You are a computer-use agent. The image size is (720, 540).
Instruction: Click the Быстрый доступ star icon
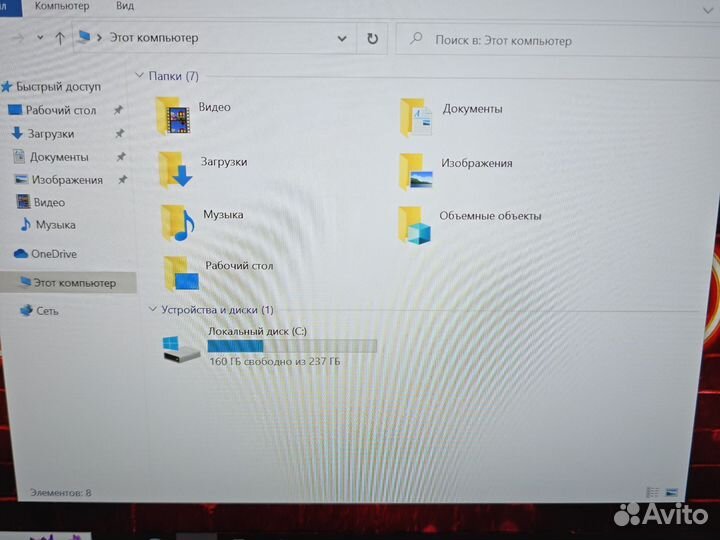[x=6, y=86]
